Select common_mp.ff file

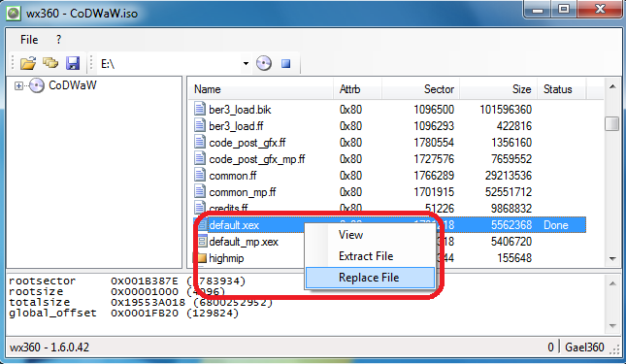click(x=243, y=192)
